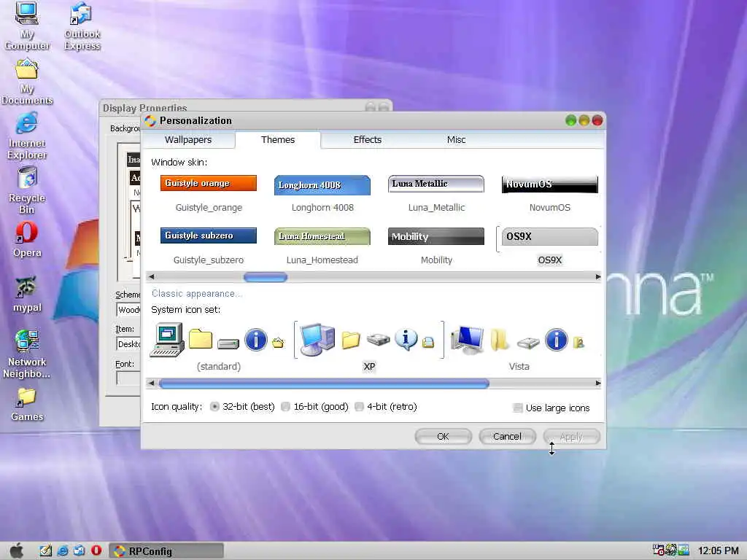Open the Classic appearance link
This screenshot has width=747, height=560.
tap(197, 294)
